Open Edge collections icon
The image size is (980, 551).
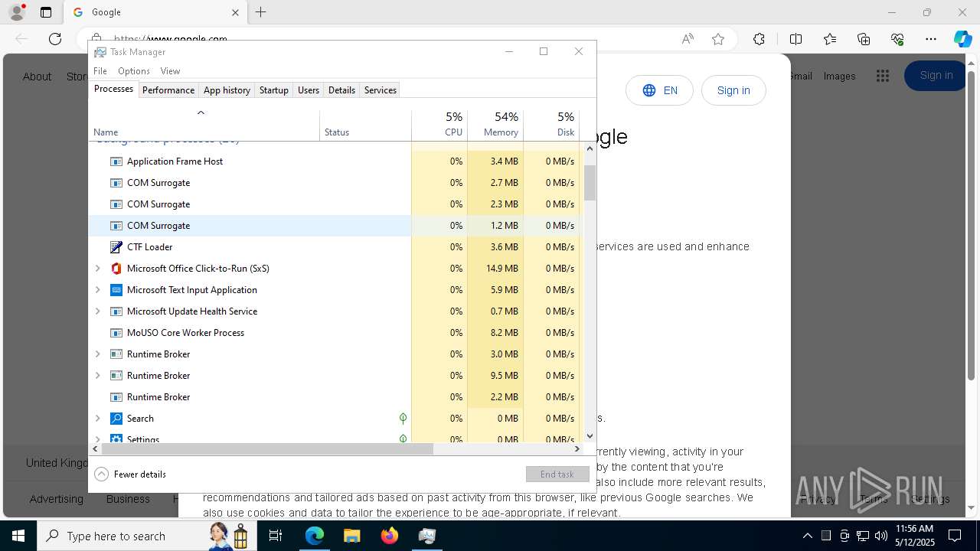[864, 39]
